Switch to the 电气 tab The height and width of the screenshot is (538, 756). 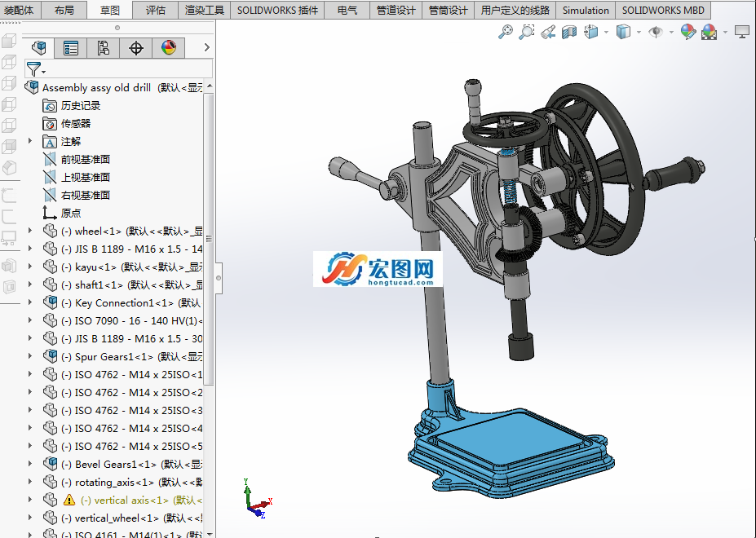pos(347,10)
